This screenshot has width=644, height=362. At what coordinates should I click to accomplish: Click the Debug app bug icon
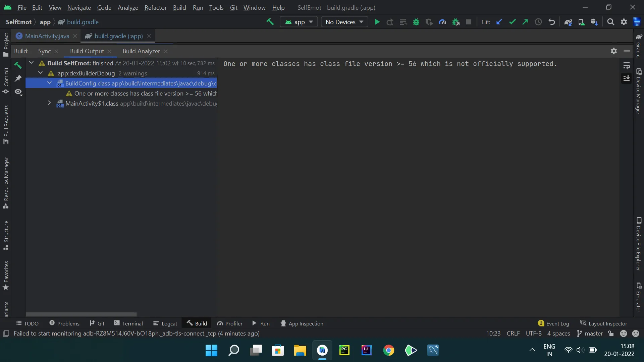(416, 22)
